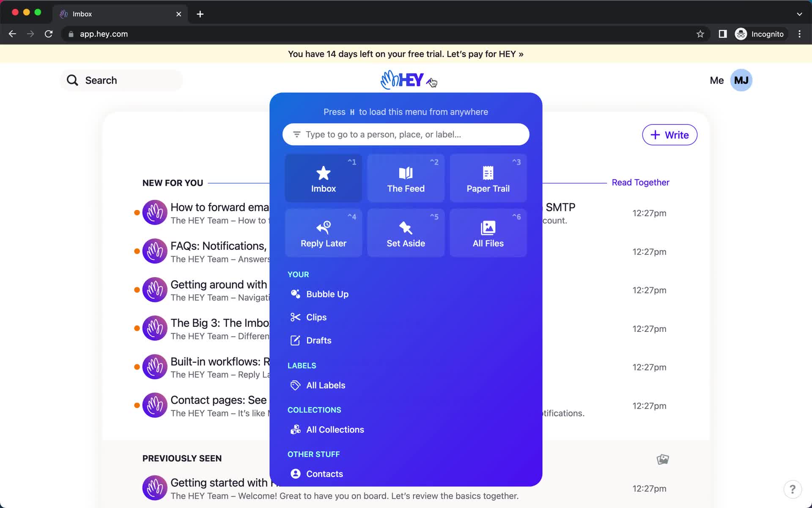
Task: Expand Other Stuff section
Action: (313, 453)
